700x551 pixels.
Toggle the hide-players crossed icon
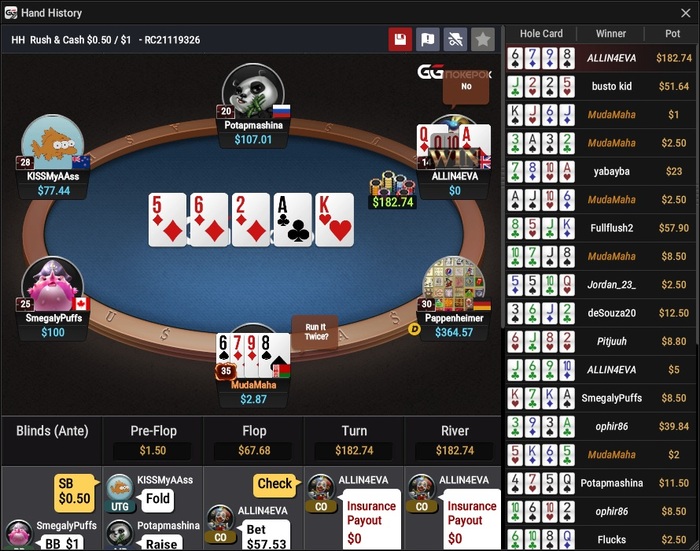[455, 40]
